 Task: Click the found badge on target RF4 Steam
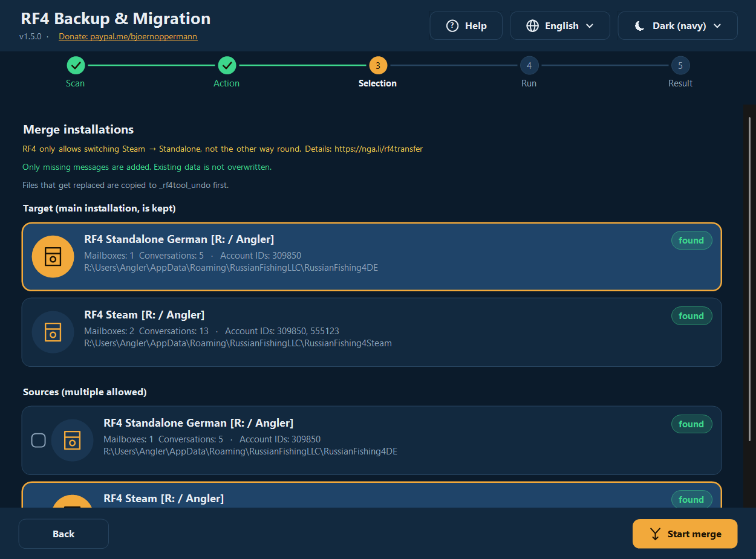click(691, 316)
